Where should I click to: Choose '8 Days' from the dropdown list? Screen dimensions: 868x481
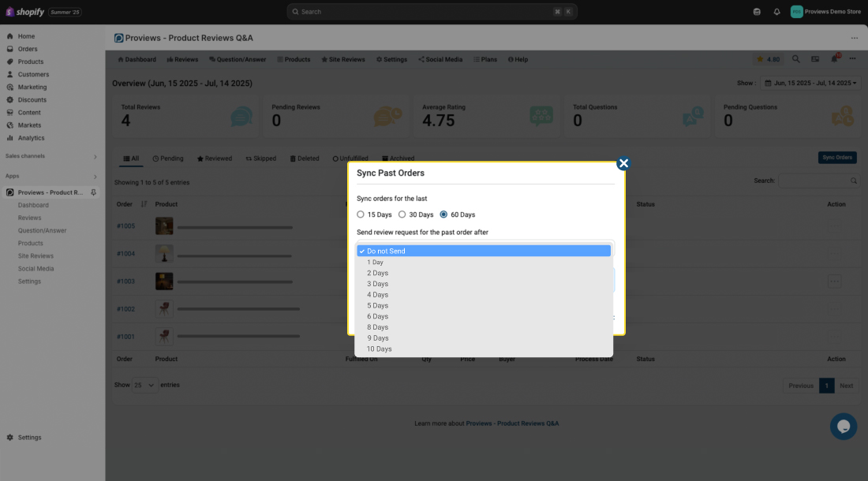[483, 327]
